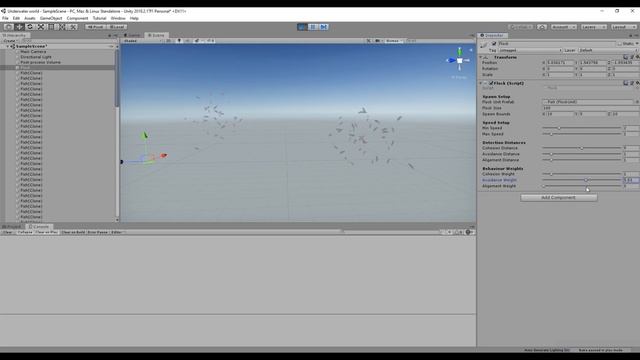Toggle Clear on Play in the Console
Viewport: 640px width, 360px height.
(47, 232)
